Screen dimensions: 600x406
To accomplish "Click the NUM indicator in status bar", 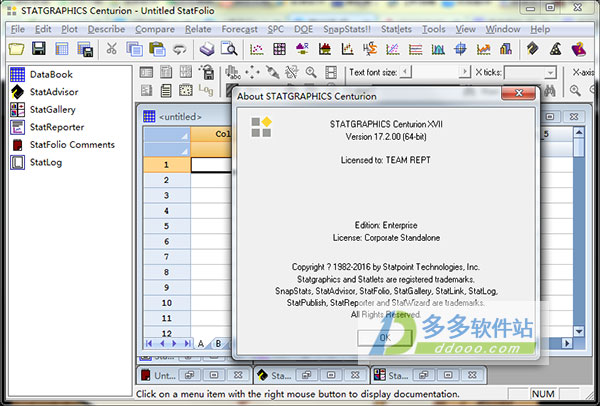I will 543,394.
